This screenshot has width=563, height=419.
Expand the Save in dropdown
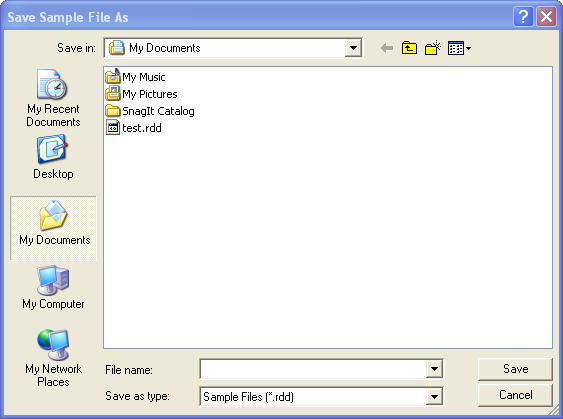(x=353, y=48)
